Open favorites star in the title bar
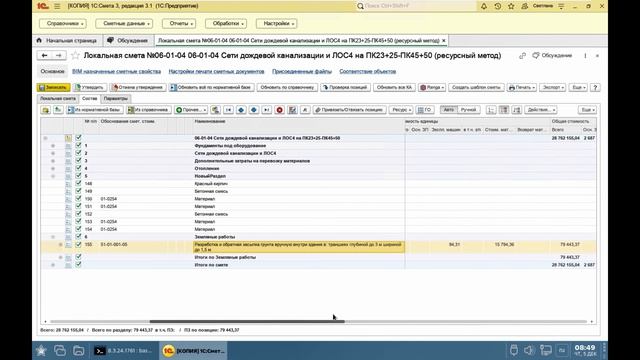Screen dimensions: 640x360 click(x=511, y=6)
